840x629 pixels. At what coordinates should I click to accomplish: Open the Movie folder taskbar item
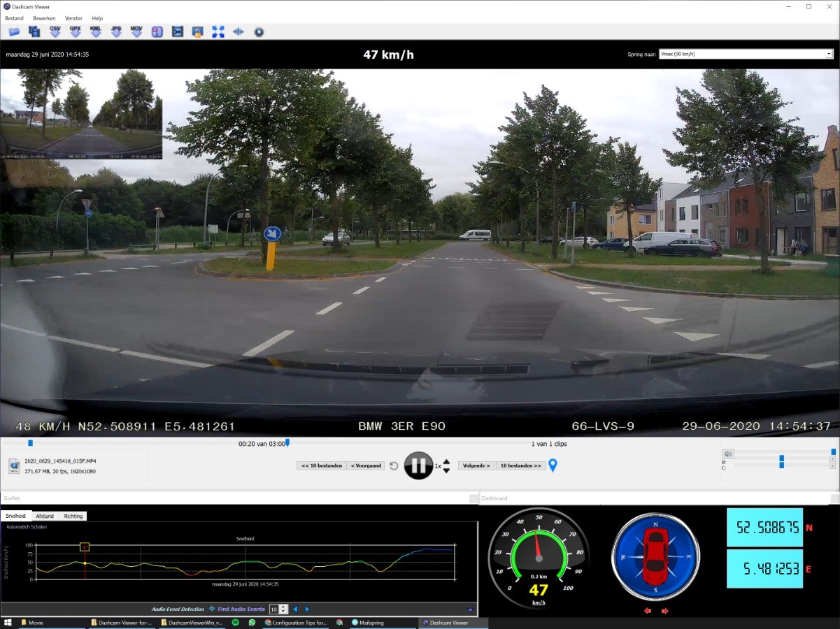pos(52,622)
